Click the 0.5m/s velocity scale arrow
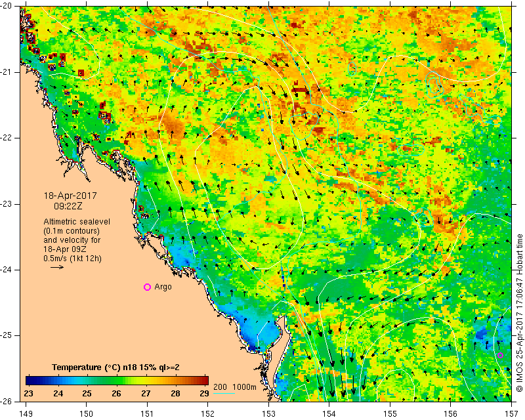Viewport: 525px width, 420px height. [57, 267]
